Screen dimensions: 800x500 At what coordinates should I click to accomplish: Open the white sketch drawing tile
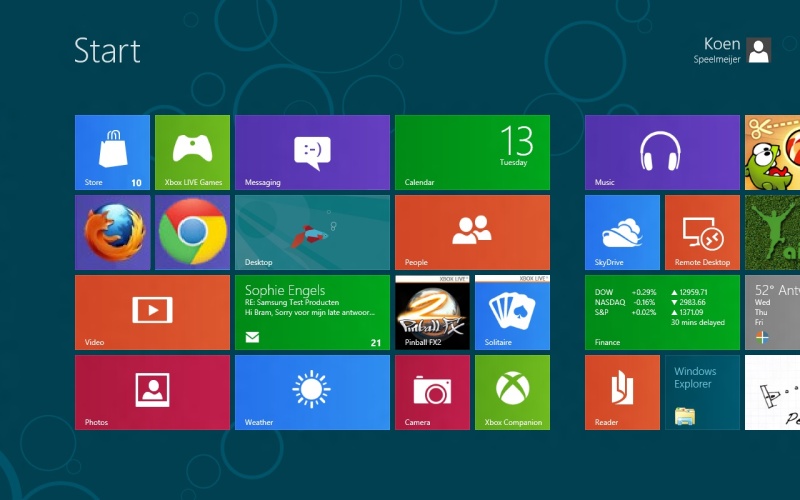(772, 392)
